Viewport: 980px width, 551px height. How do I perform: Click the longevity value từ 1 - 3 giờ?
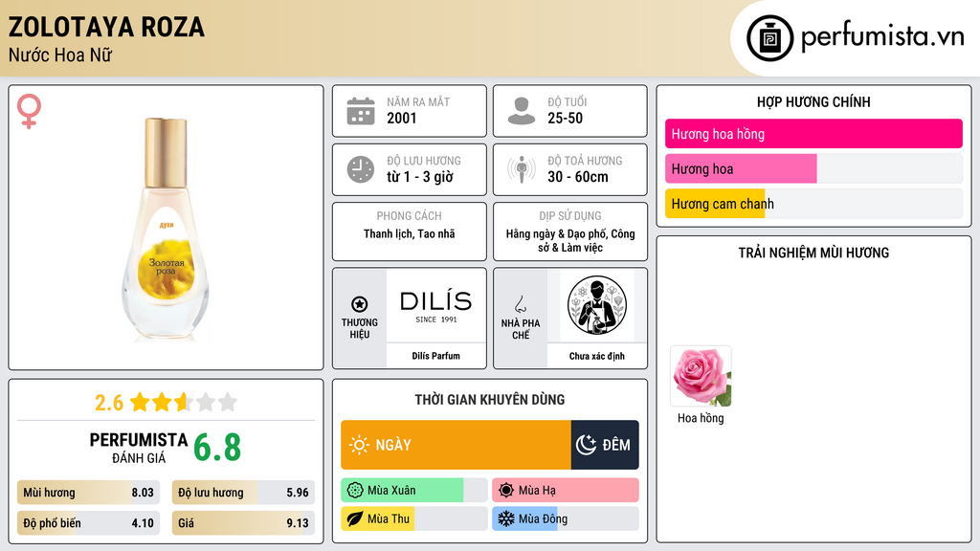(420, 177)
